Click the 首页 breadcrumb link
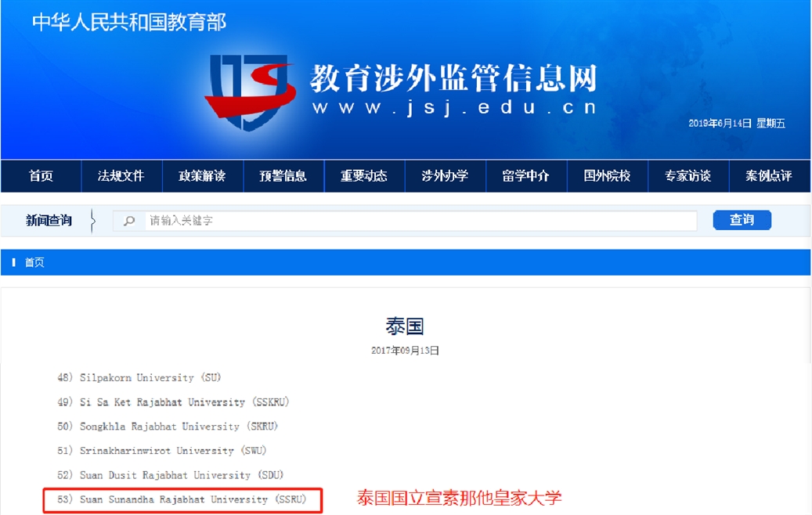812x515 pixels. click(34, 263)
